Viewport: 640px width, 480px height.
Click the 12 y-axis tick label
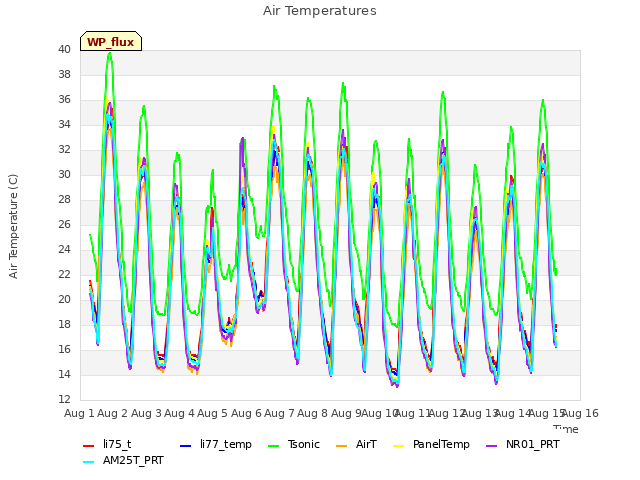(64, 399)
